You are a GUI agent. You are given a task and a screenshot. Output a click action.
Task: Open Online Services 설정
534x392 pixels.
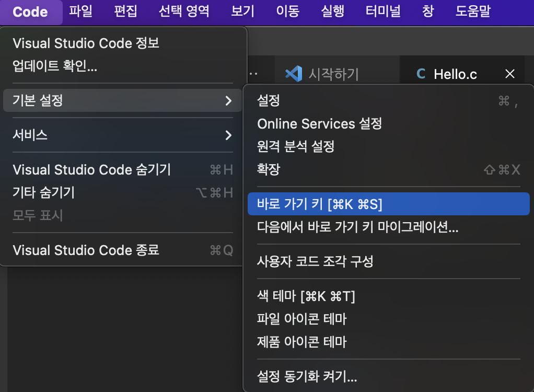[x=389, y=124]
